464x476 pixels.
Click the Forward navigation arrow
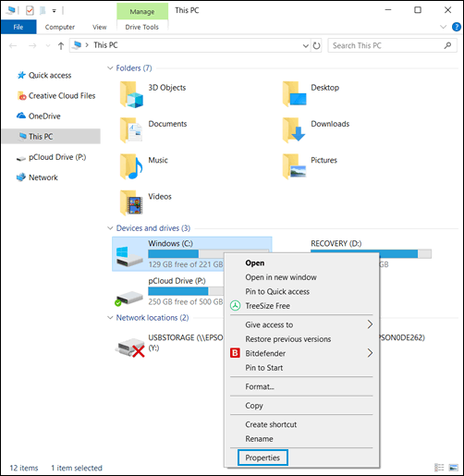point(32,46)
